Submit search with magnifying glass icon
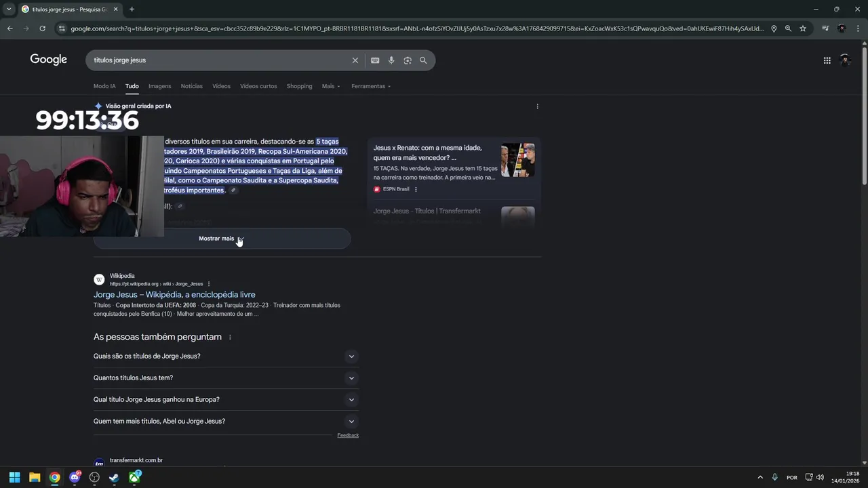This screenshot has height=488, width=868. pyautogui.click(x=423, y=60)
